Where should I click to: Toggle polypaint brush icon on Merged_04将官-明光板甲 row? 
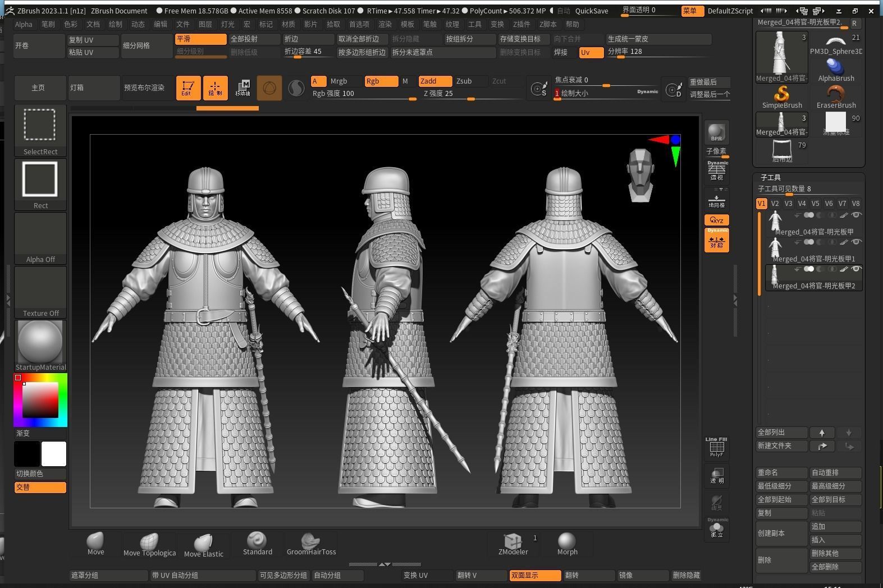tap(844, 215)
